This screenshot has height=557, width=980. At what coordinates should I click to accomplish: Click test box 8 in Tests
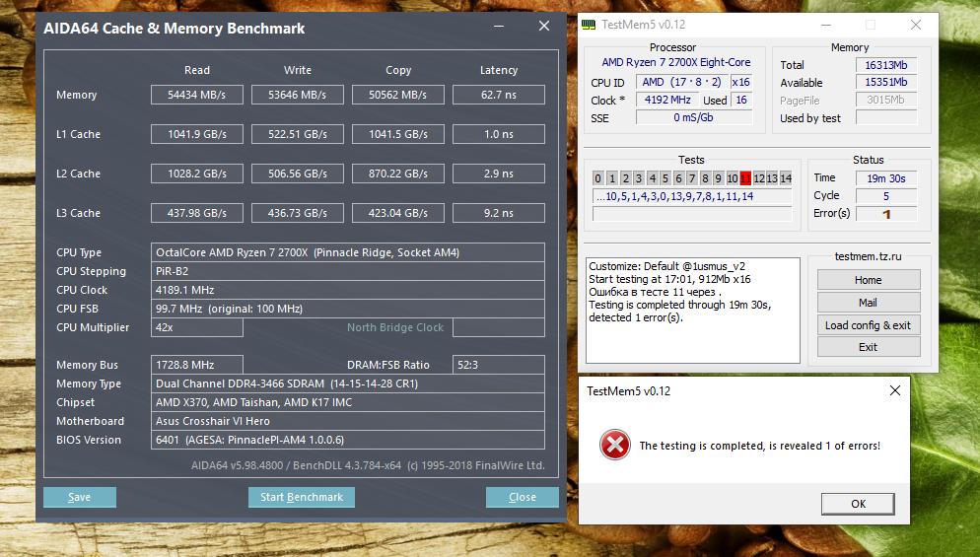tap(705, 178)
